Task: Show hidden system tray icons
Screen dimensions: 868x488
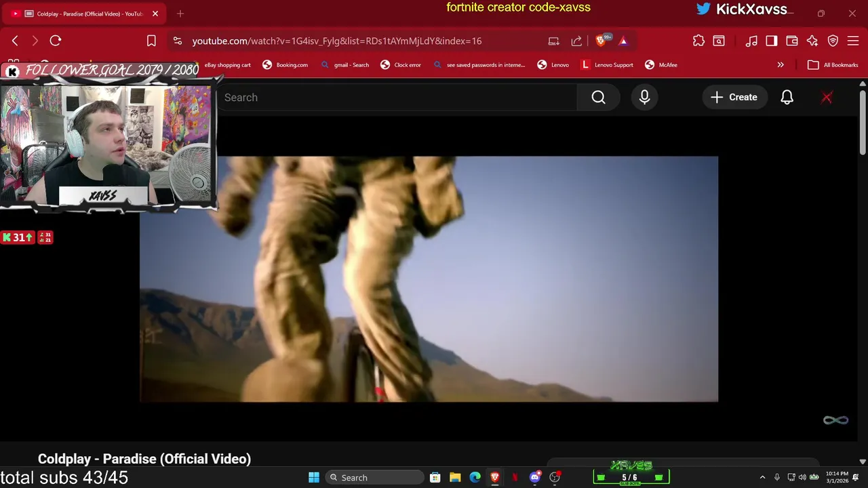Action: pos(762,478)
